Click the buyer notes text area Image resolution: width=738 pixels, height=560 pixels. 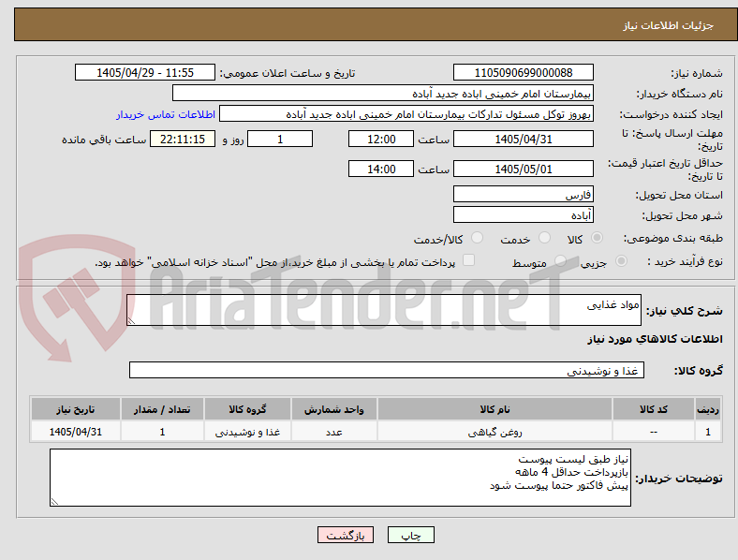(340, 478)
